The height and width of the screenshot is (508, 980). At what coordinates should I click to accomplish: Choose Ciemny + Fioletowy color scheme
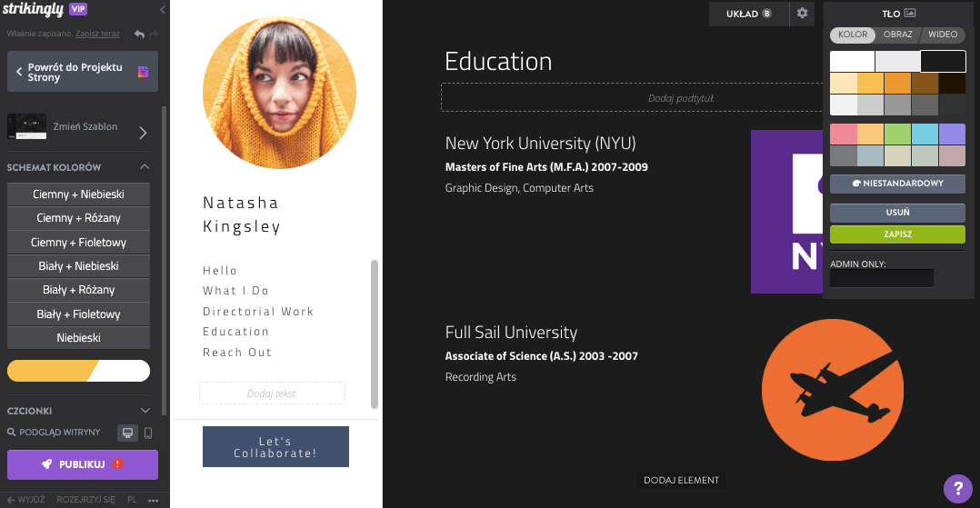[x=78, y=243]
